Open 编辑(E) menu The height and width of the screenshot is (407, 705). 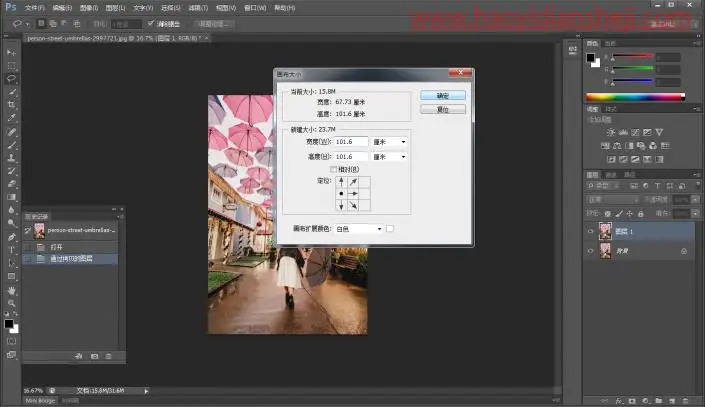pyautogui.click(x=62, y=8)
